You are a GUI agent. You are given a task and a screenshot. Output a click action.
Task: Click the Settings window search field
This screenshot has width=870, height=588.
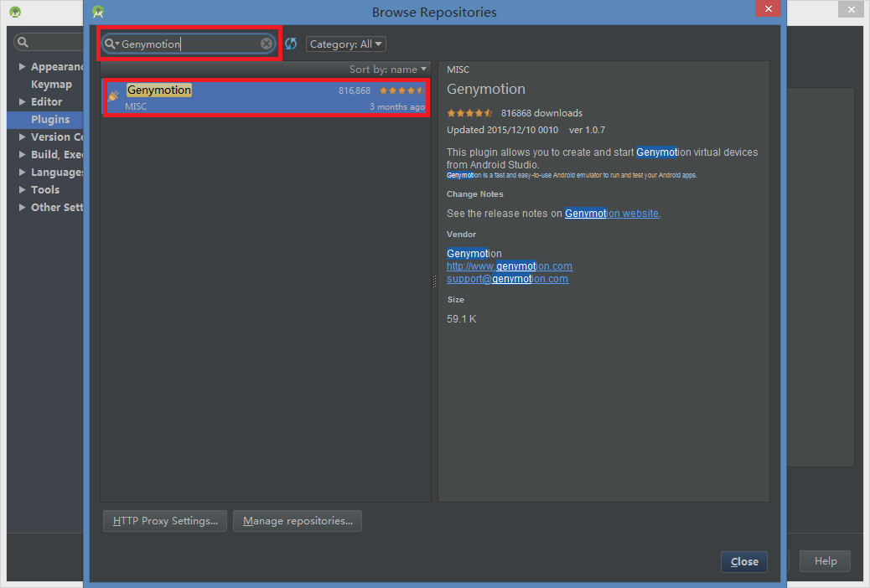click(49, 42)
